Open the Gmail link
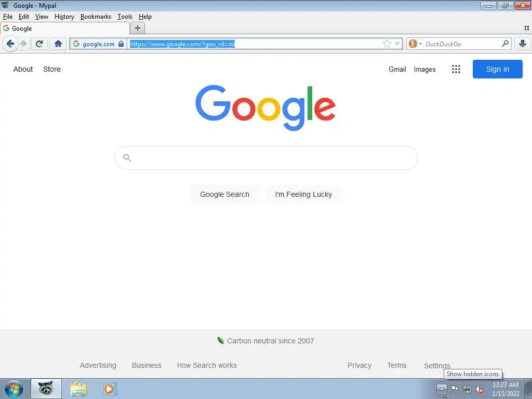The width and height of the screenshot is (532, 399). pyautogui.click(x=397, y=69)
